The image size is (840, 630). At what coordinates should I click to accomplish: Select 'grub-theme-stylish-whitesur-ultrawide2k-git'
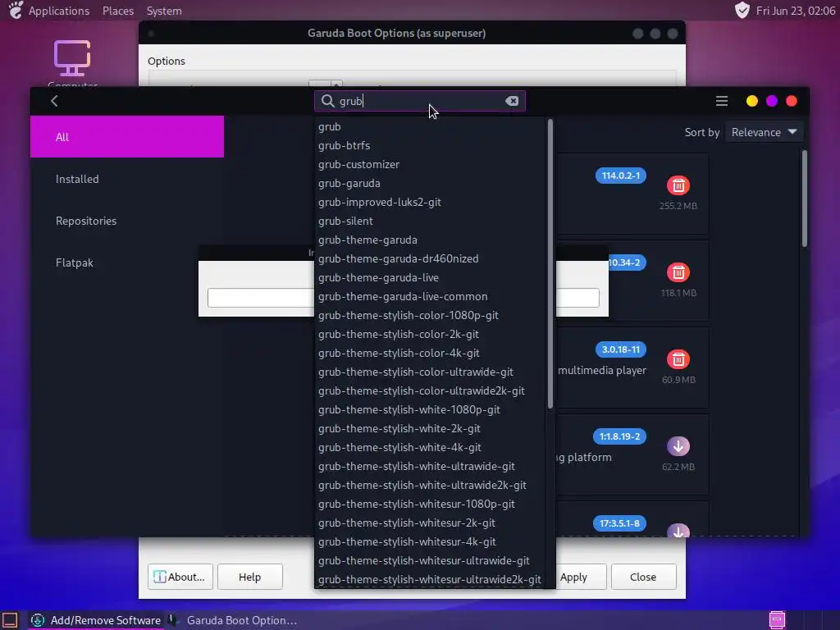click(430, 579)
